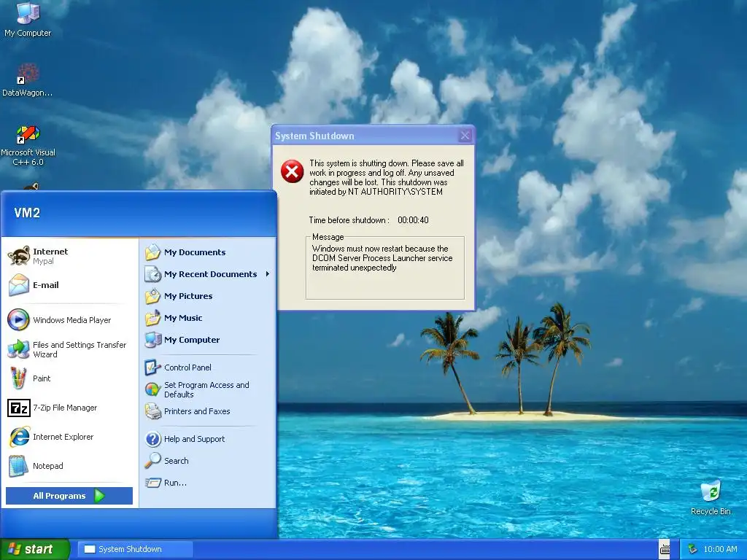Open Help and Support text entry

pos(194,438)
